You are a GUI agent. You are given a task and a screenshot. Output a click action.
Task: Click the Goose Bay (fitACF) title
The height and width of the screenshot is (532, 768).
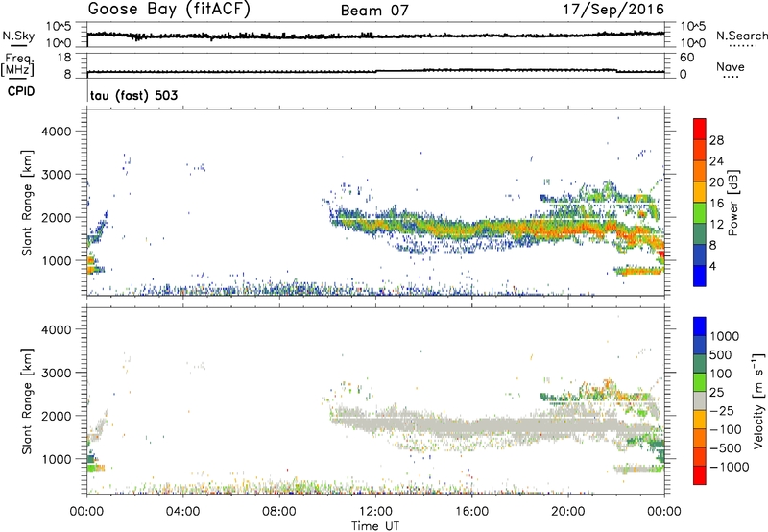coord(169,10)
